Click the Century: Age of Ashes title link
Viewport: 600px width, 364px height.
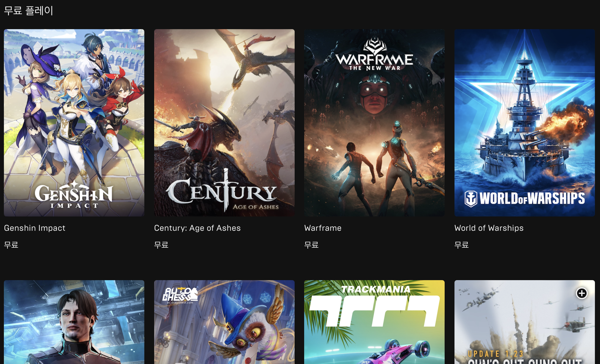197,228
